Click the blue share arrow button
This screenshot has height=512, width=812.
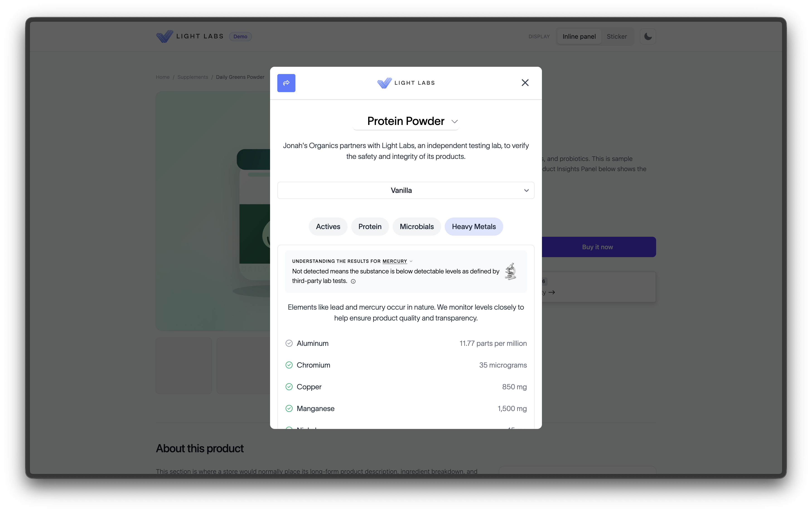(286, 83)
